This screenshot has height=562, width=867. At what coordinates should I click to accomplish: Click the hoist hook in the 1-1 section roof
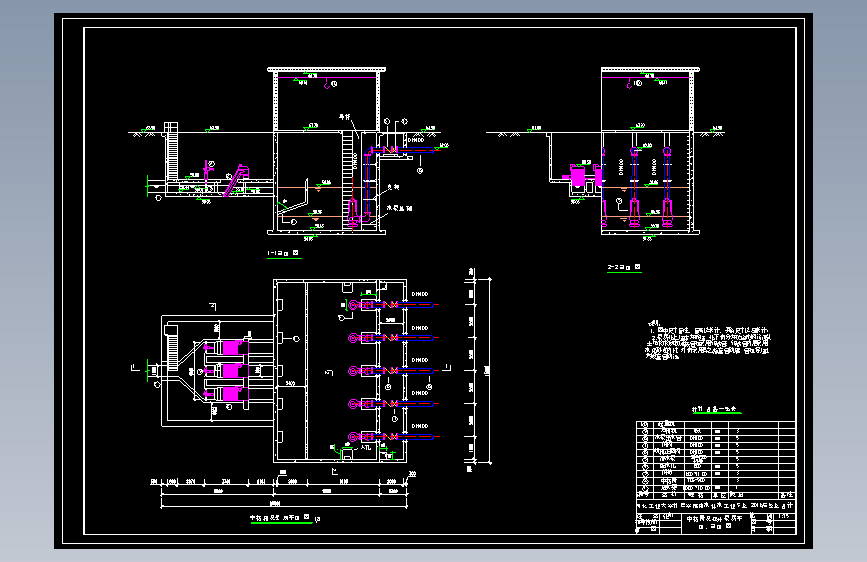(327, 85)
